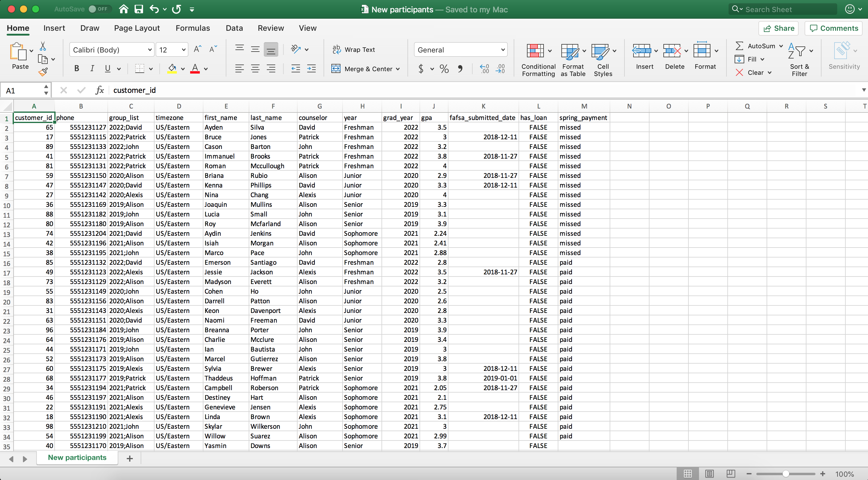Toggle align text right

[271, 69]
